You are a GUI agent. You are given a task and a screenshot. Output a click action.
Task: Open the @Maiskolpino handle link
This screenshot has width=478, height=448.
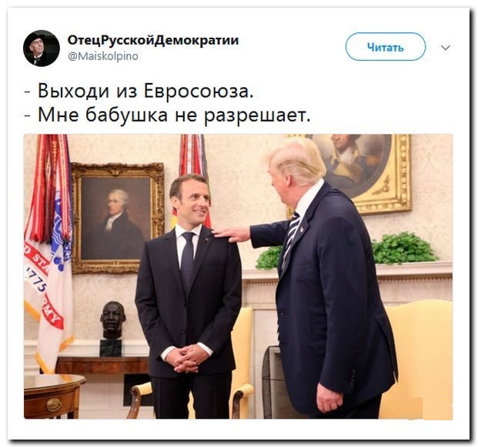coord(103,56)
